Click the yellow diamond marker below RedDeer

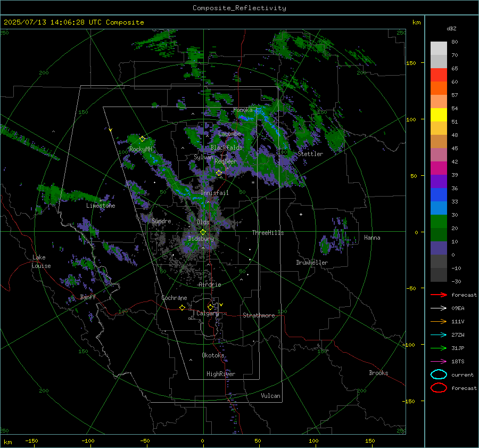(219, 173)
